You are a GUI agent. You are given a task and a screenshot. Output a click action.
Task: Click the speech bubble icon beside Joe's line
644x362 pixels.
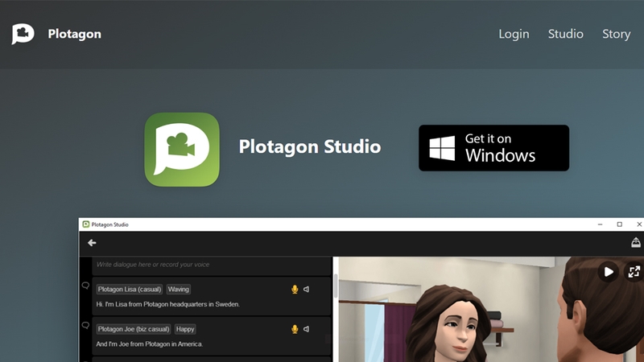tap(85, 326)
